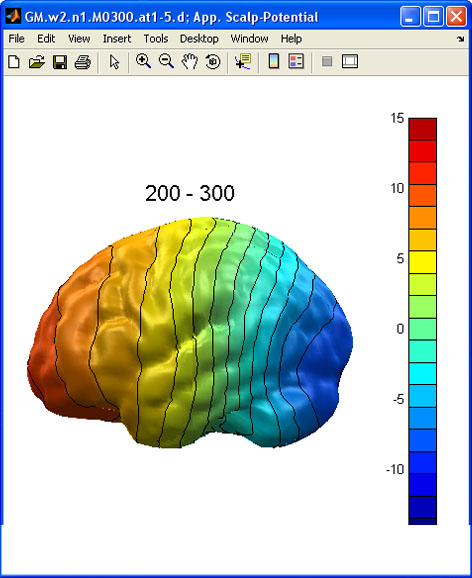Click the Show Plot Tools icon

tap(350, 61)
